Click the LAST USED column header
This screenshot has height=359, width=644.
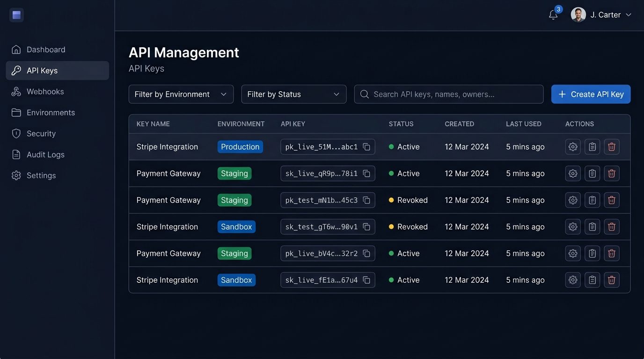(x=524, y=124)
